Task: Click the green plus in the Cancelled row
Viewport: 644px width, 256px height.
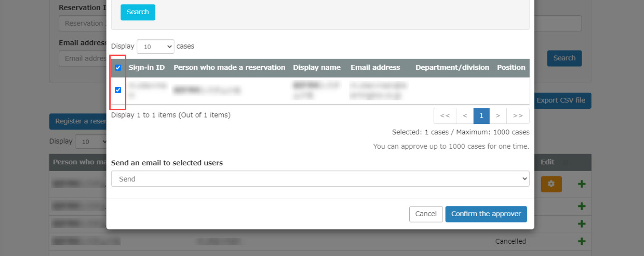Action: tap(582, 241)
